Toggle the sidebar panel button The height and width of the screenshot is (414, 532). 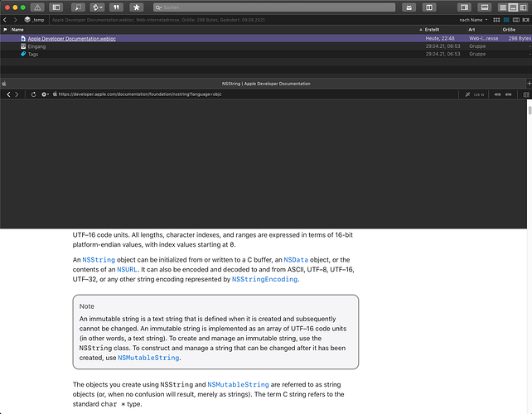tap(56, 7)
